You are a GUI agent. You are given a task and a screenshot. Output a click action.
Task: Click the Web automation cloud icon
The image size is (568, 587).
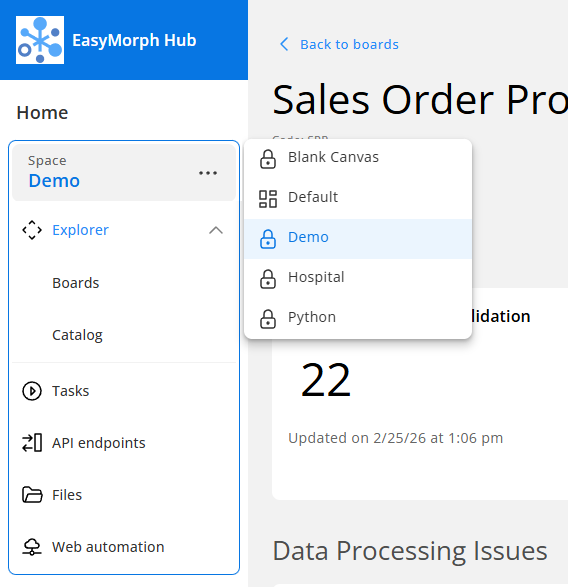(32, 547)
